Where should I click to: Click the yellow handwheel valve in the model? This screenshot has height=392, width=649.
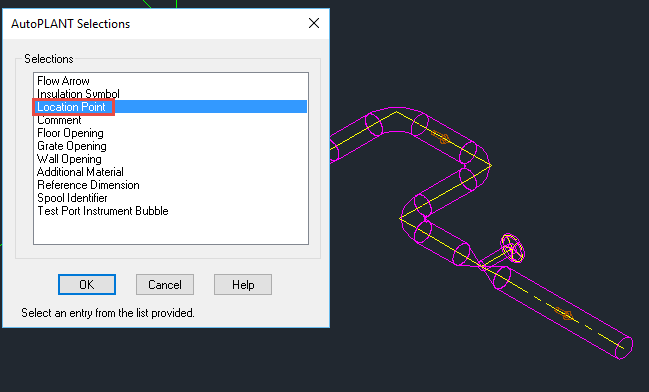(x=512, y=248)
